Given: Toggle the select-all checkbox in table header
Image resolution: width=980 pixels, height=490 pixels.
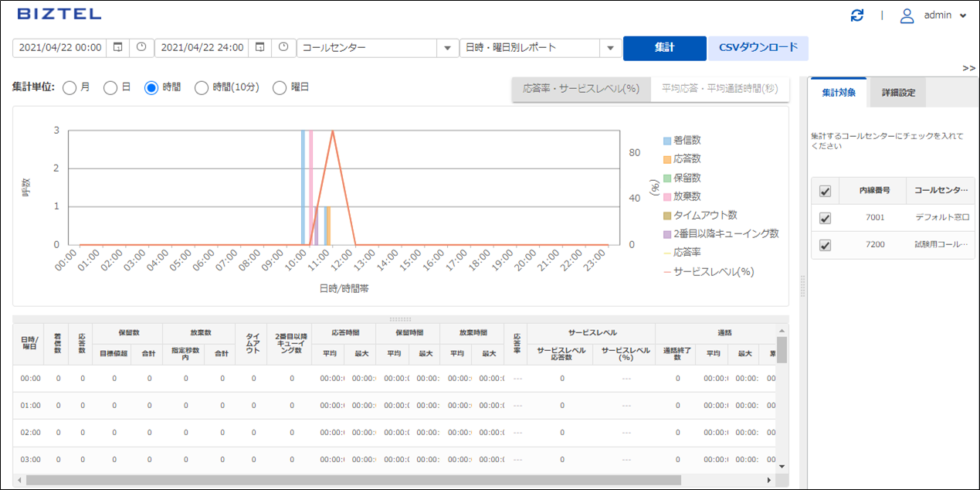Looking at the screenshot, I should tap(825, 191).
